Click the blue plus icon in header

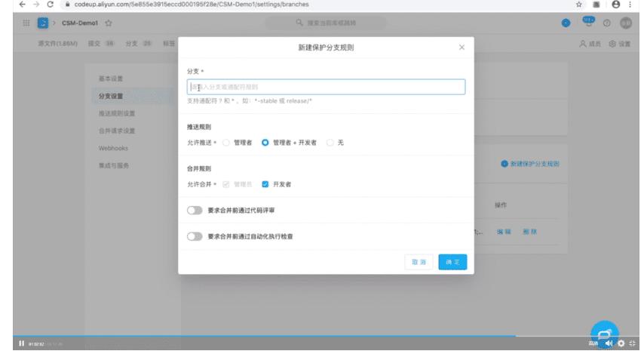[566, 23]
